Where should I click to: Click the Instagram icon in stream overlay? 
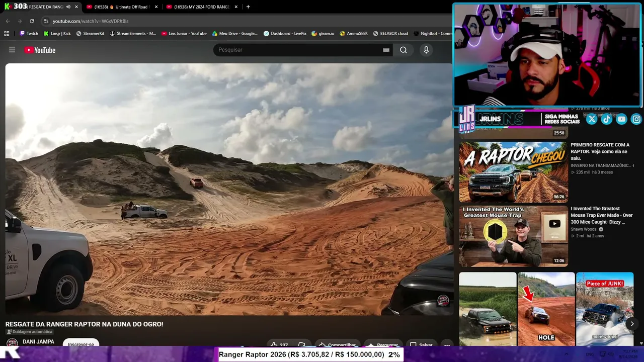pyautogui.click(x=636, y=119)
